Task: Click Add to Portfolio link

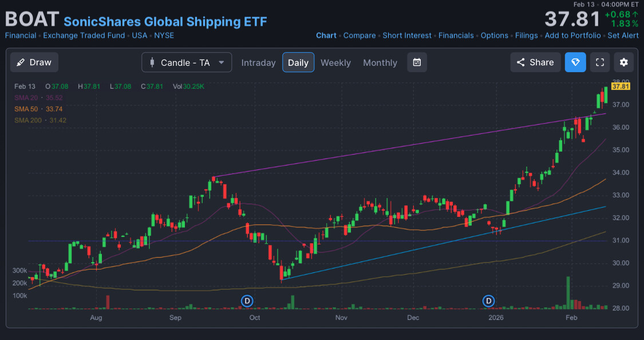Action: click(x=572, y=35)
